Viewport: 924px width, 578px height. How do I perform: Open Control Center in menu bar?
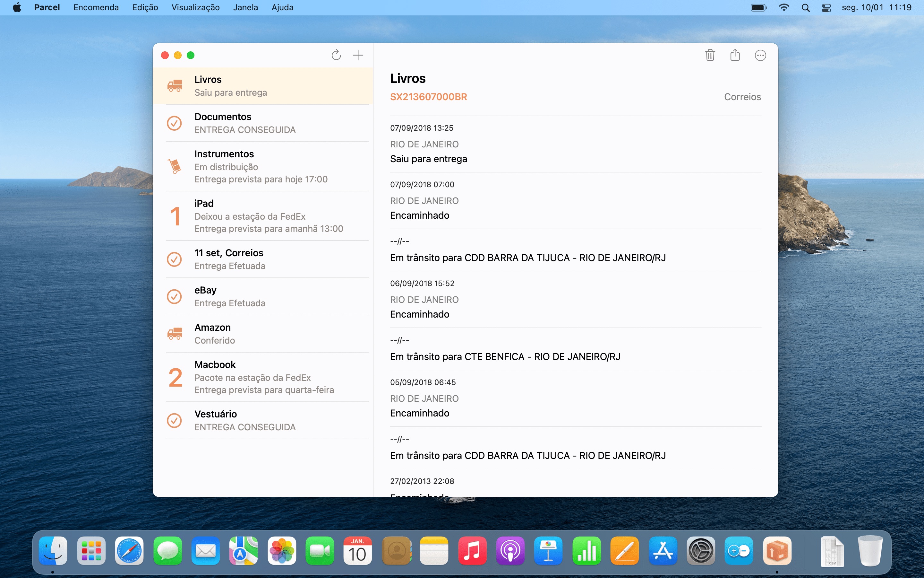click(826, 8)
